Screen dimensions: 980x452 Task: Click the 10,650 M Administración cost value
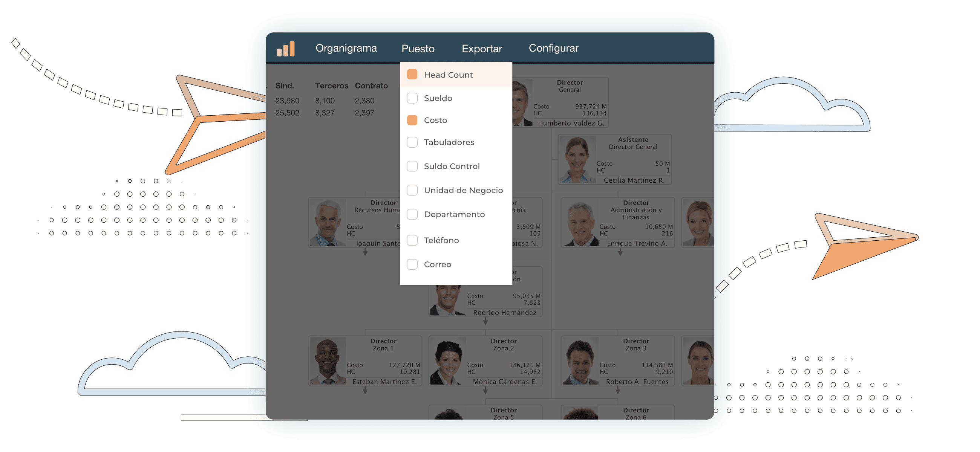[658, 227]
